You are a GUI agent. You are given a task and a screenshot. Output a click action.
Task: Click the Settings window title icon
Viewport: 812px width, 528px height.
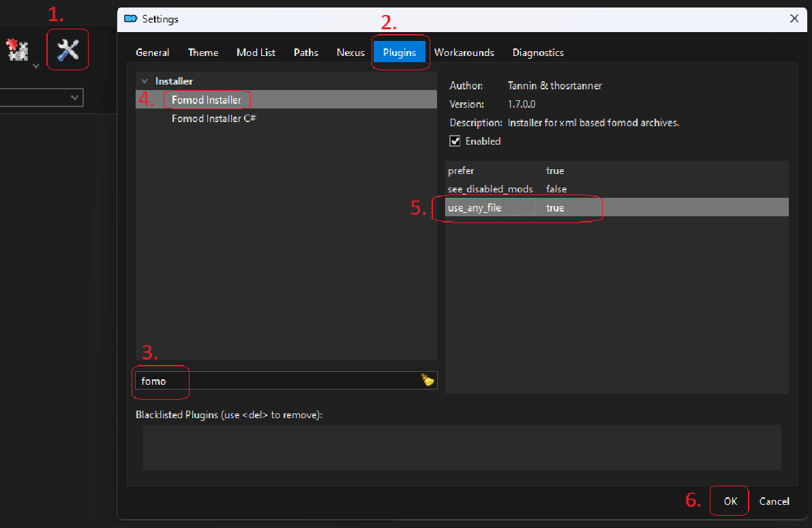tap(130, 18)
